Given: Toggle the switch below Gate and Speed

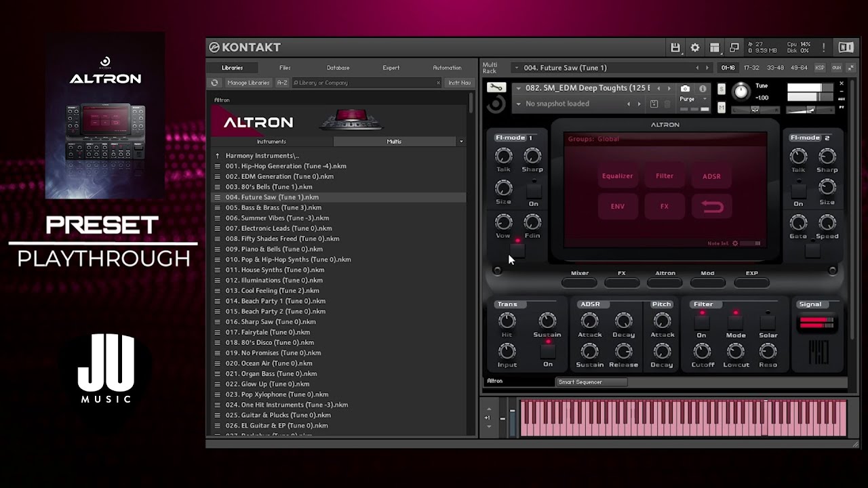Looking at the screenshot, I should click(x=812, y=249).
